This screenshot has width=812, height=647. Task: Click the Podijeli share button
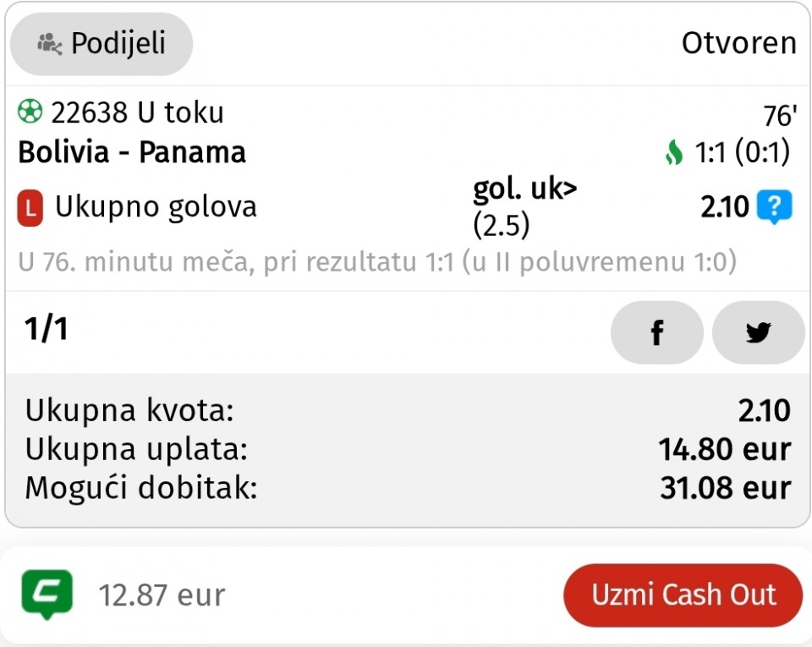[x=101, y=43]
